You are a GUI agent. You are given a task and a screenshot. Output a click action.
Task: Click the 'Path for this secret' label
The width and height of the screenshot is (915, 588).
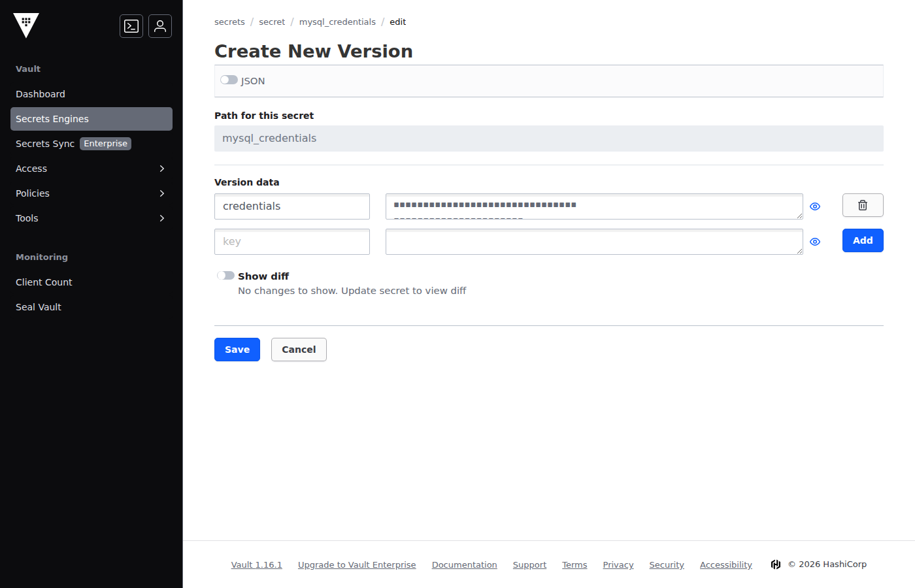click(x=264, y=116)
